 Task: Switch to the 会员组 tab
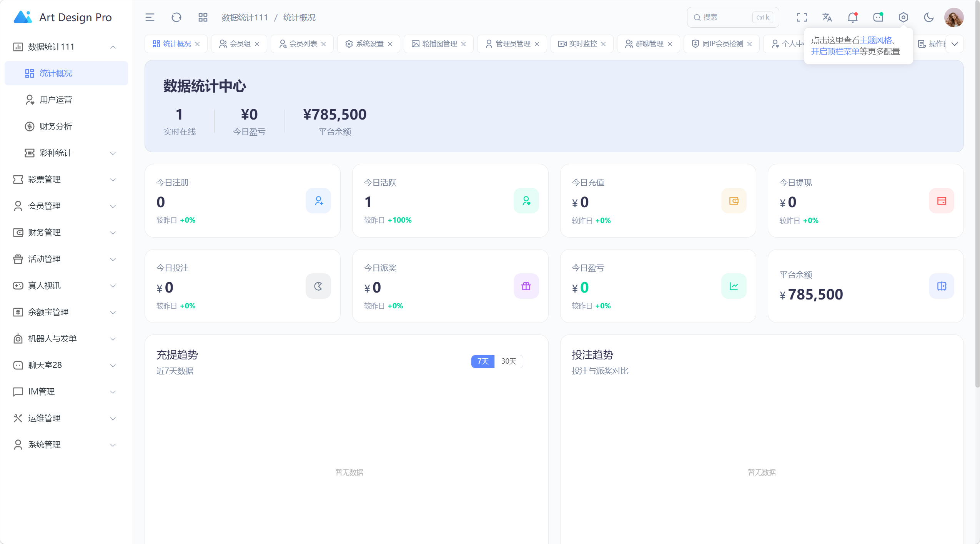click(239, 44)
